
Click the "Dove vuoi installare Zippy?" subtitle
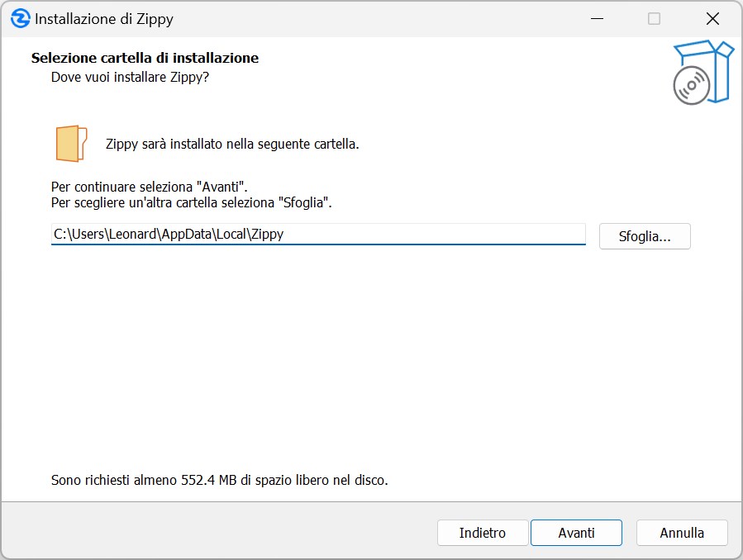click(131, 78)
